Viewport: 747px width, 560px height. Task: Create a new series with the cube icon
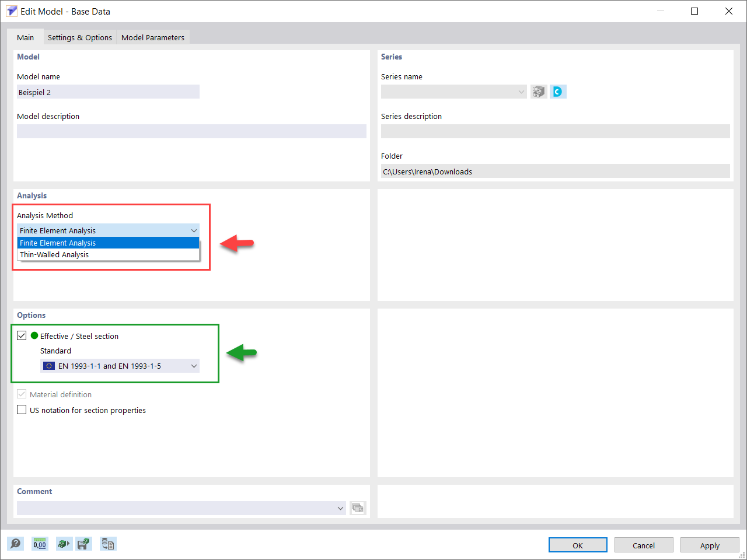pos(537,91)
